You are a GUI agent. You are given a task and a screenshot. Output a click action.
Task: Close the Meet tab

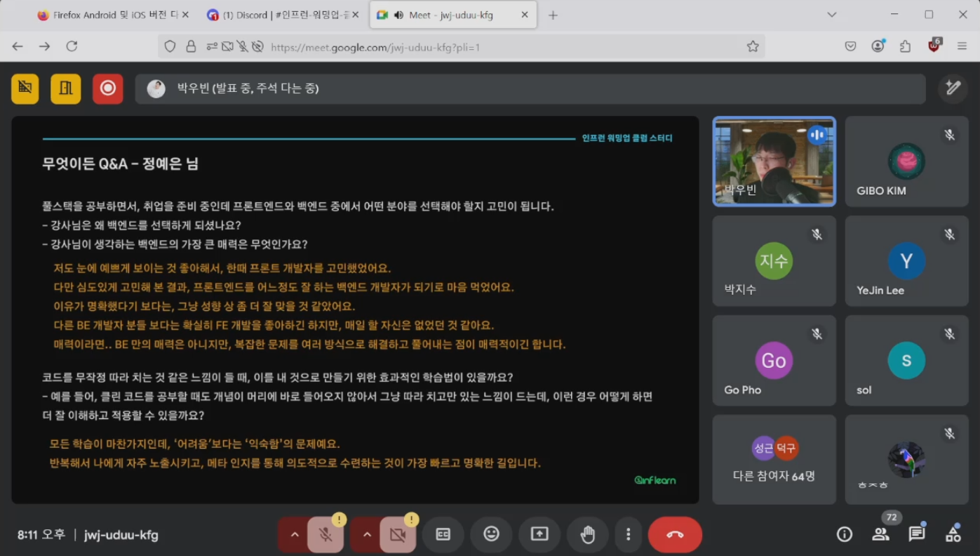(525, 15)
